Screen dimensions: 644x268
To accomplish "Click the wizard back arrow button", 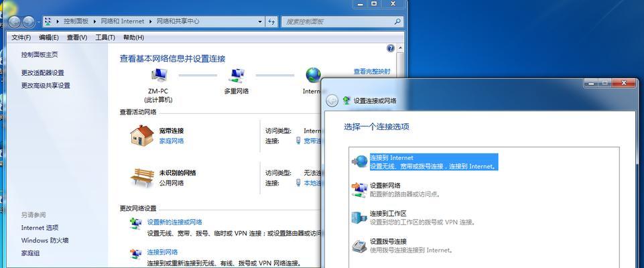I will coord(332,100).
